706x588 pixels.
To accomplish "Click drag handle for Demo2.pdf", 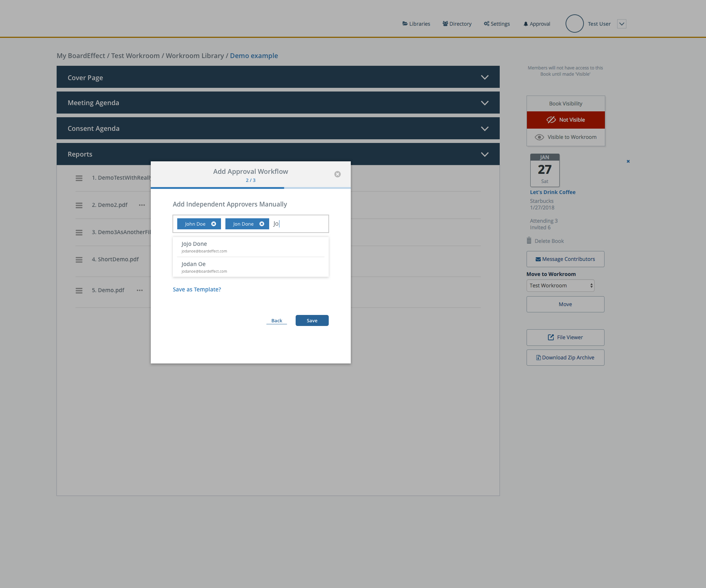I will tap(79, 205).
